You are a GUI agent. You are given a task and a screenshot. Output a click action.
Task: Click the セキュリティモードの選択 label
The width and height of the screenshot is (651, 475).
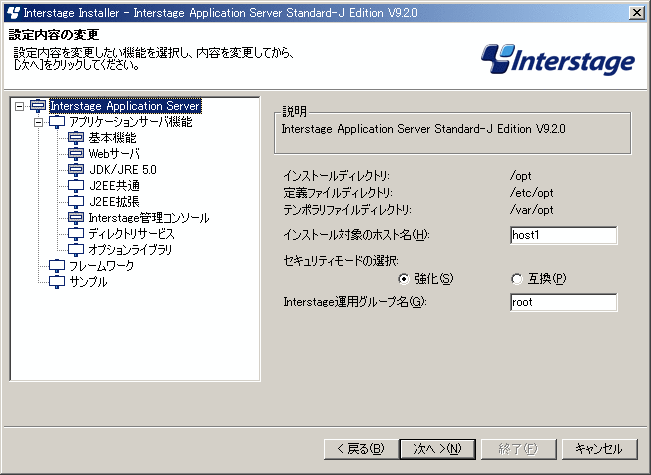(341, 261)
